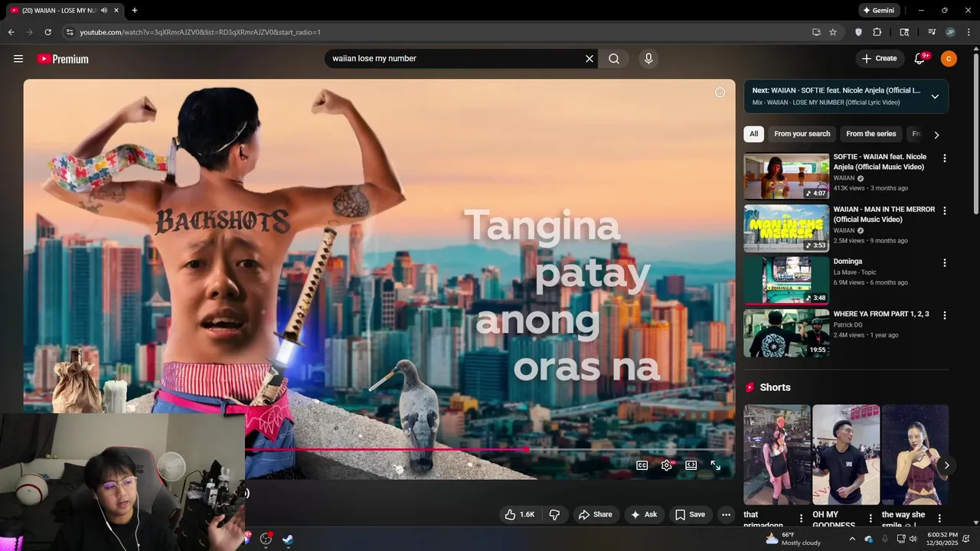Open Gemini in Chrome button
This screenshot has height=551, width=980.
(x=878, y=11)
